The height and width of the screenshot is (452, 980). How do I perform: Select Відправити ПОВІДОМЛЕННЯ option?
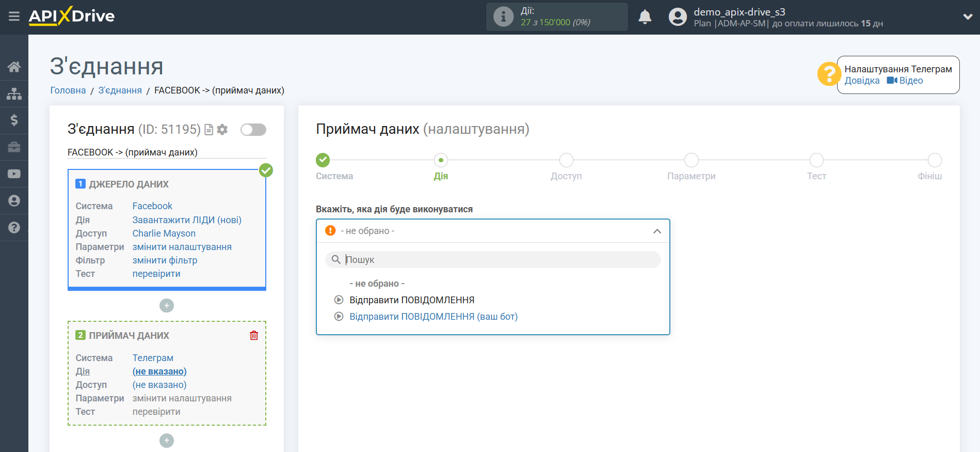click(x=412, y=300)
